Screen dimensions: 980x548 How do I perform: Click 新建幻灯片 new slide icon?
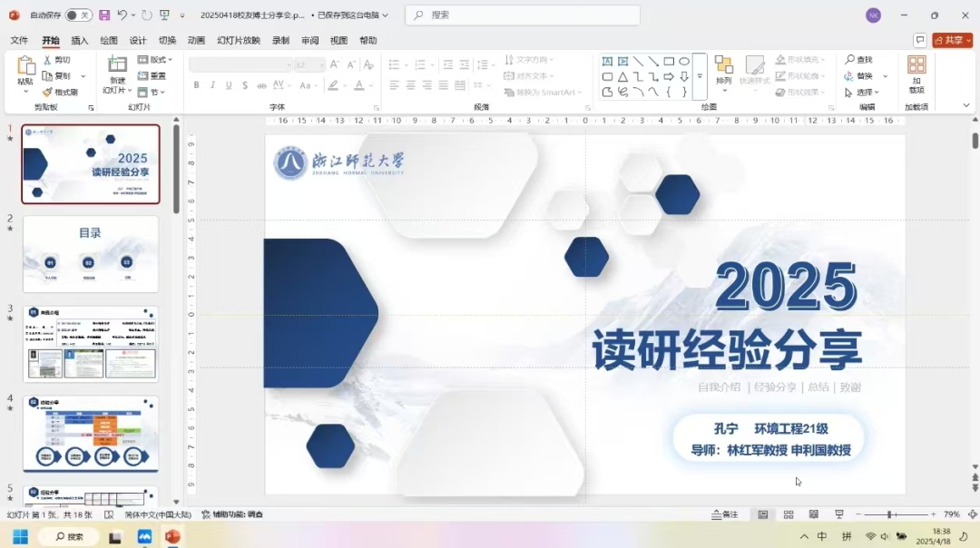pyautogui.click(x=117, y=64)
